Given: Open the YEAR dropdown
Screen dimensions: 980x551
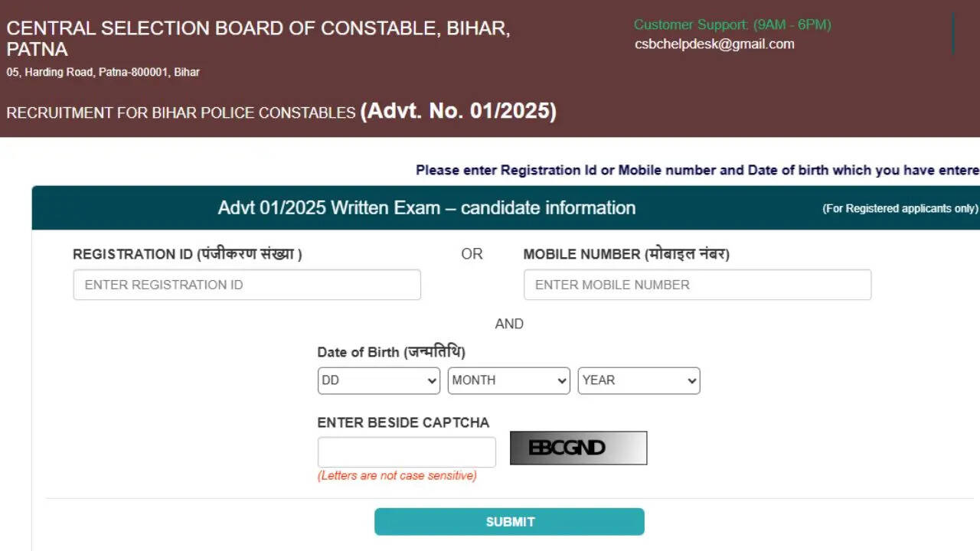Looking at the screenshot, I should pos(639,380).
